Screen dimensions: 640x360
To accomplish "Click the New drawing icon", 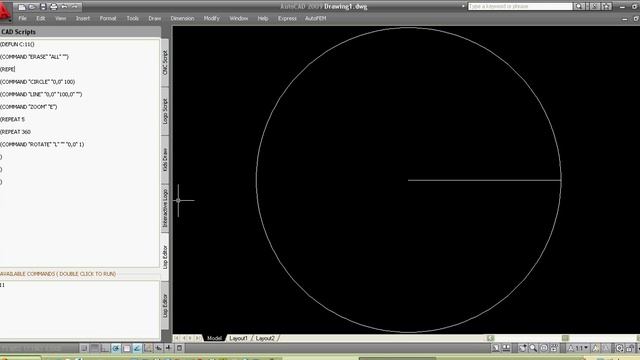I will [22, 7].
